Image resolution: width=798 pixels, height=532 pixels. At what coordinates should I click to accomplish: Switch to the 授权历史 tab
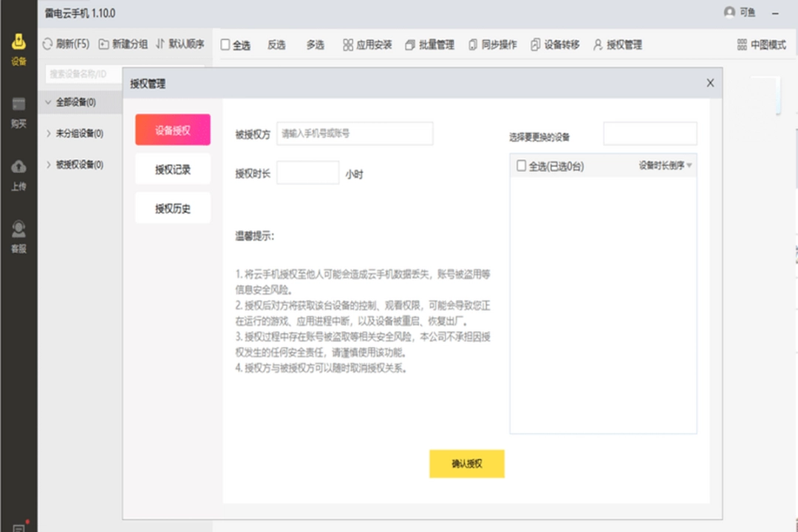point(172,208)
